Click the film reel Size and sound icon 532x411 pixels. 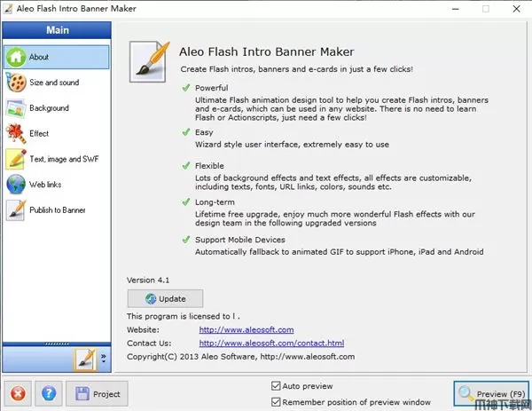click(x=16, y=83)
